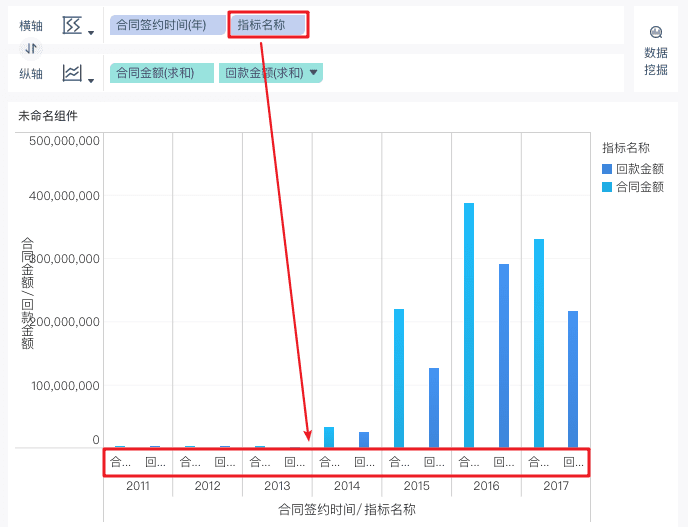This screenshot has width=688, height=527.
Task: Click the 纵轴 label
Action: coord(31,74)
